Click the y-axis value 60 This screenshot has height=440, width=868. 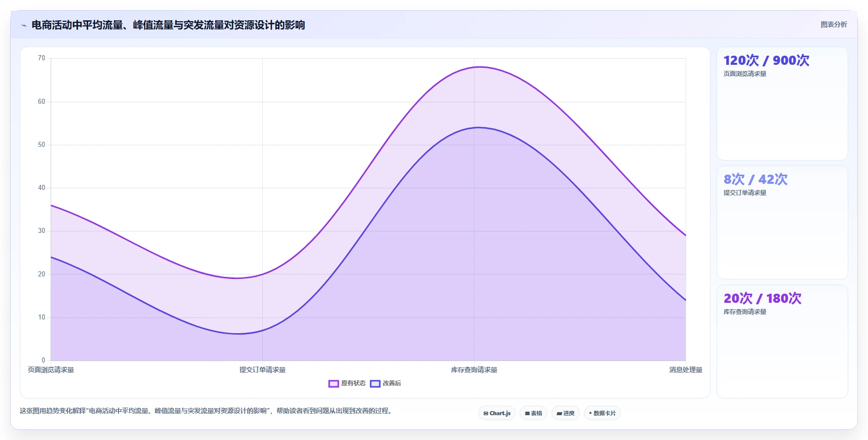coord(42,102)
